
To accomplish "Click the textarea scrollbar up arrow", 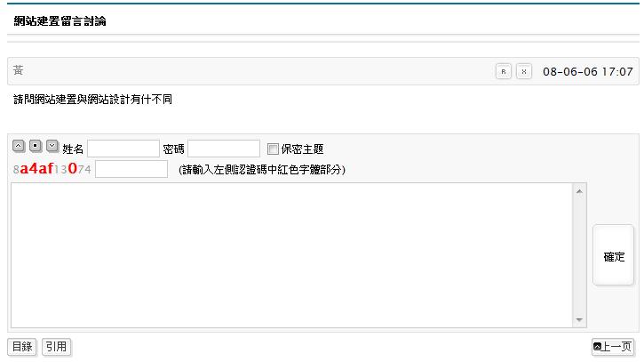I will click(x=580, y=190).
